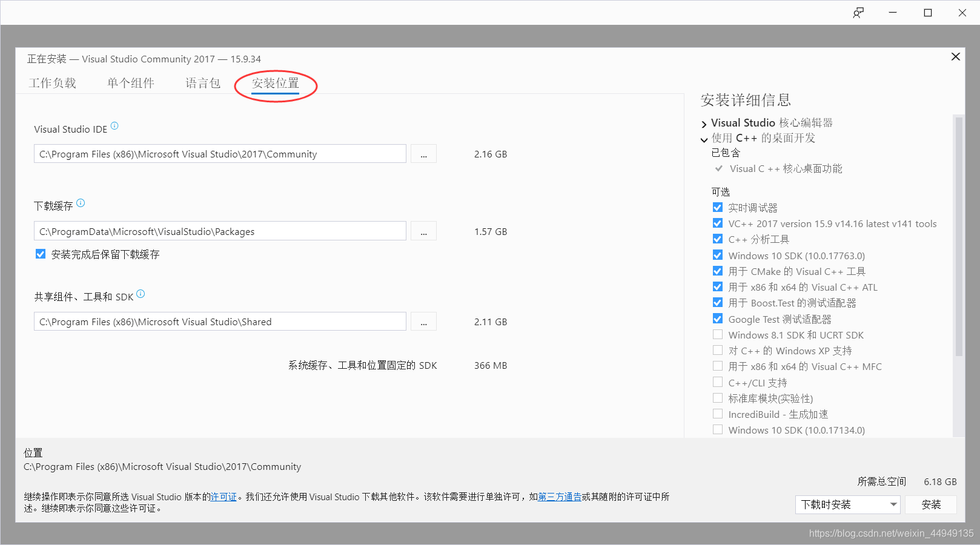This screenshot has height=545, width=980.
Task: Switch to 单个组件 tab
Action: tap(131, 83)
